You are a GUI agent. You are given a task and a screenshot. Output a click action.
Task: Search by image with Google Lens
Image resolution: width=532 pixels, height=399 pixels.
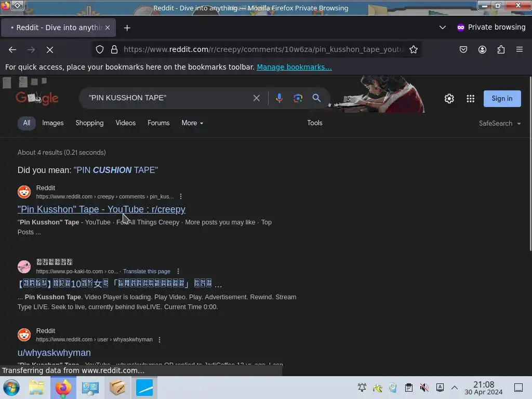click(298, 98)
